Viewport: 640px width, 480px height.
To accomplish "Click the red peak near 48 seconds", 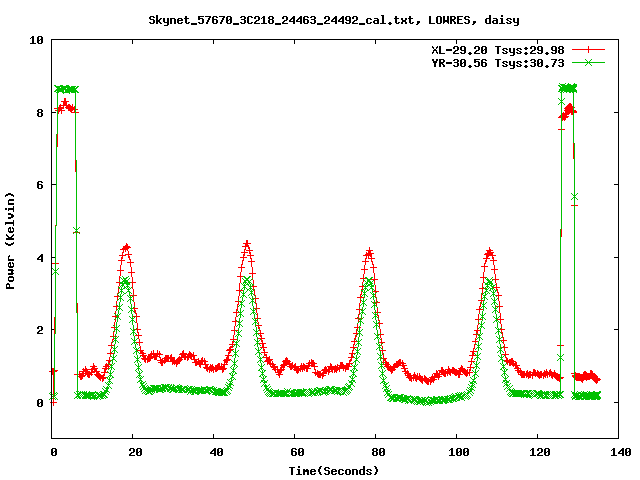I will 247,244.
